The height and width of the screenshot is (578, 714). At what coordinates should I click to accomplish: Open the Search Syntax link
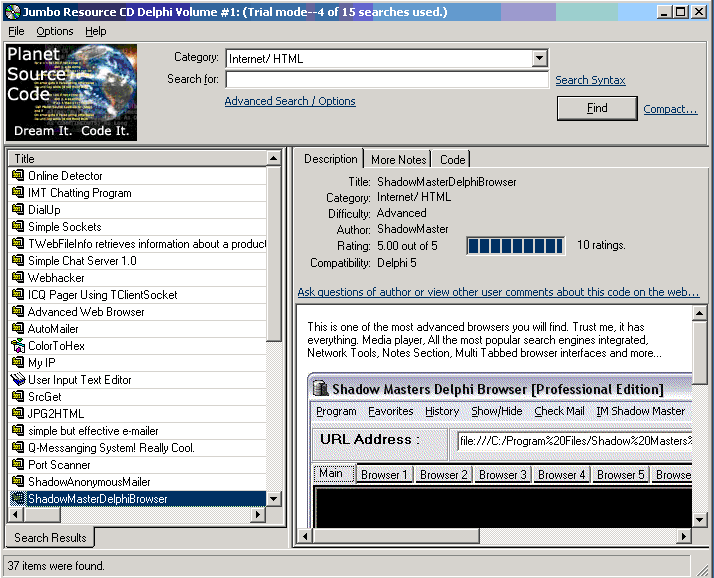click(590, 80)
